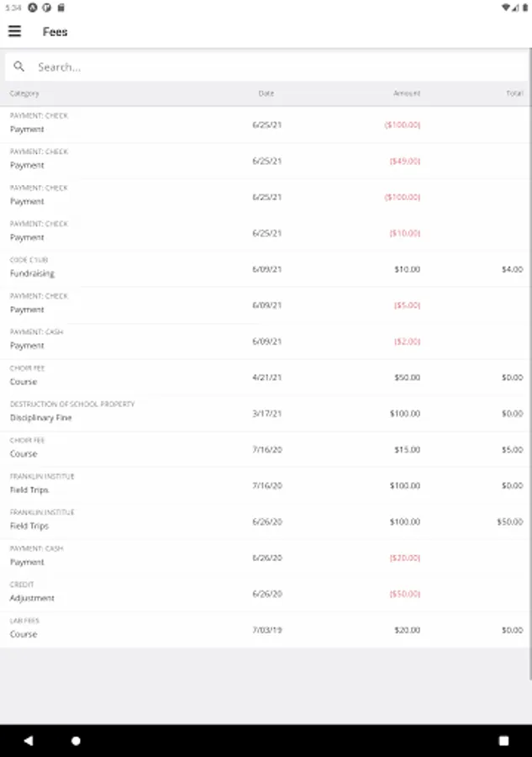Select the Lab Fees Course row

(266, 629)
